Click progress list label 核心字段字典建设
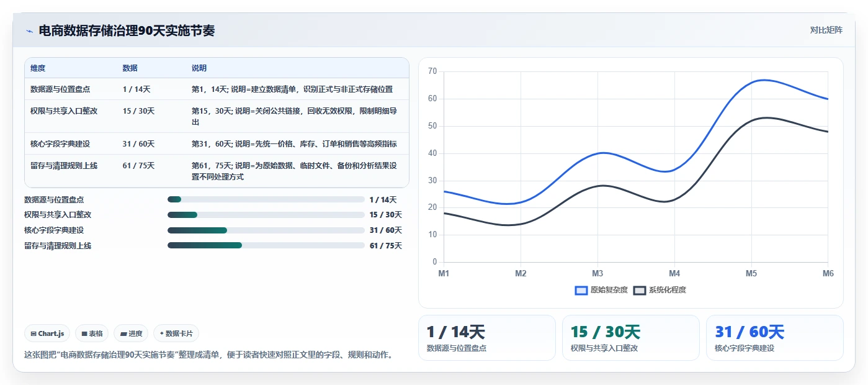 pos(54,230)
